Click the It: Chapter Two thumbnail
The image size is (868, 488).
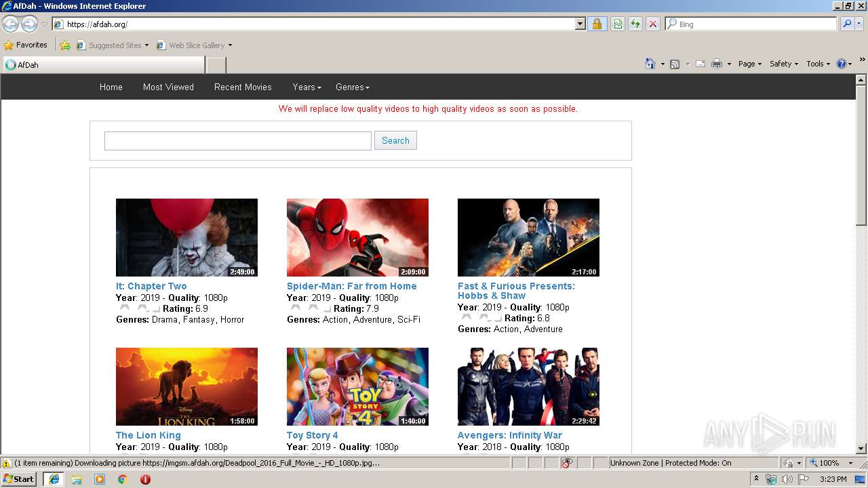[186, 237]
